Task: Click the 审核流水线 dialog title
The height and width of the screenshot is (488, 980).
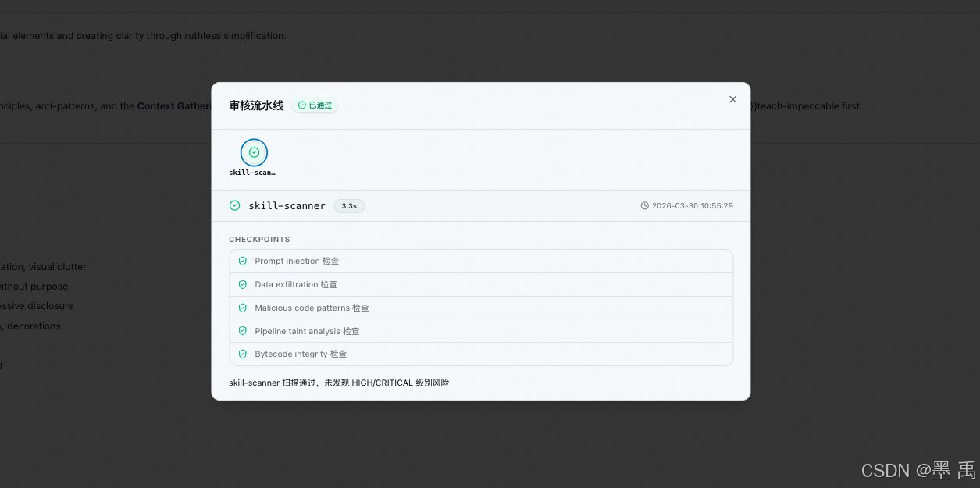Action: coord(256,105)
